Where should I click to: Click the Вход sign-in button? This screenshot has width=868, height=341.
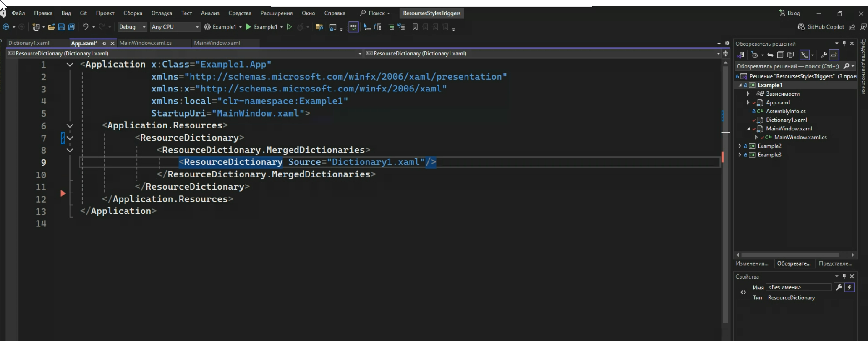[790, 13]
